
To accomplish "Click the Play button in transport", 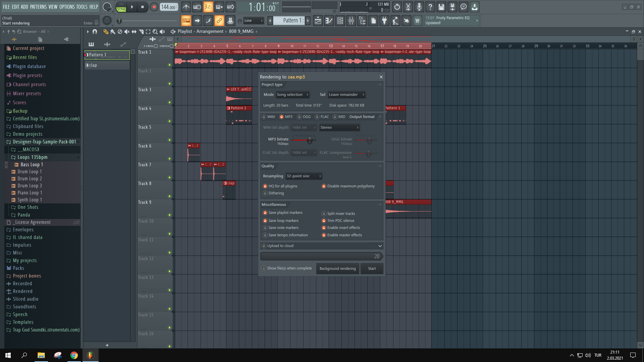I will pyautogui.click(x=132, y=7).
